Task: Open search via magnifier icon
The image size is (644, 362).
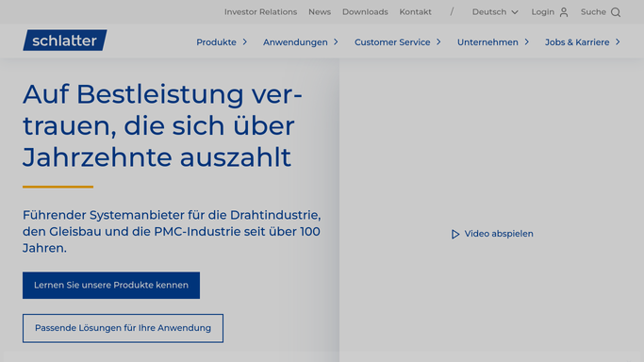Action: click(616, 12)
